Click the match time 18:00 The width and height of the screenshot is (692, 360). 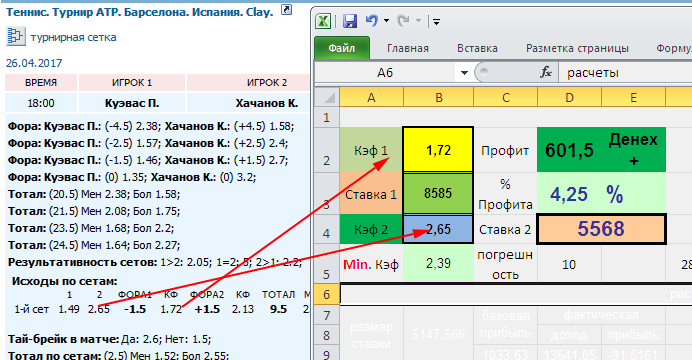pos(41,103)
